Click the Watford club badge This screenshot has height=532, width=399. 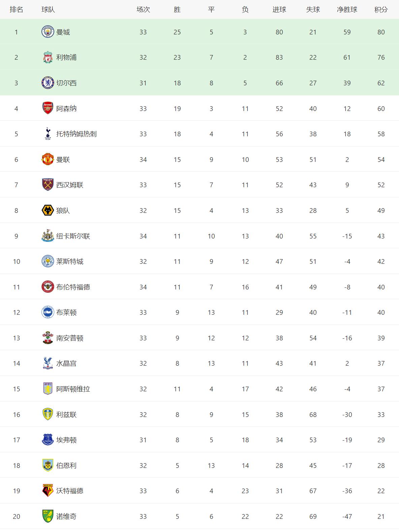[x=48, y=491]
